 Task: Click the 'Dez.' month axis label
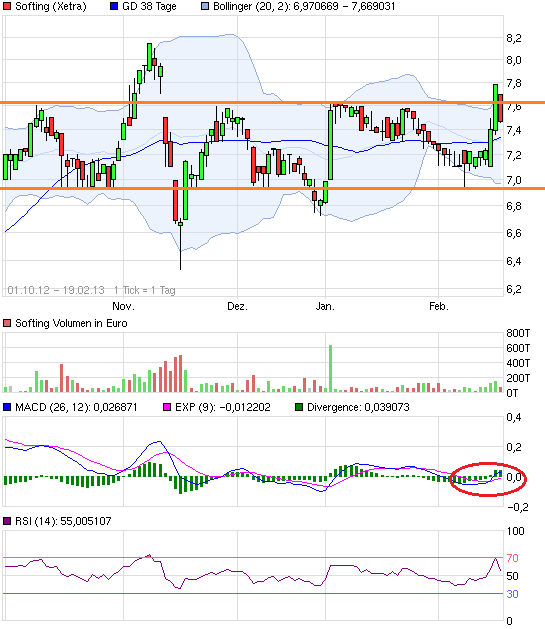237,306
